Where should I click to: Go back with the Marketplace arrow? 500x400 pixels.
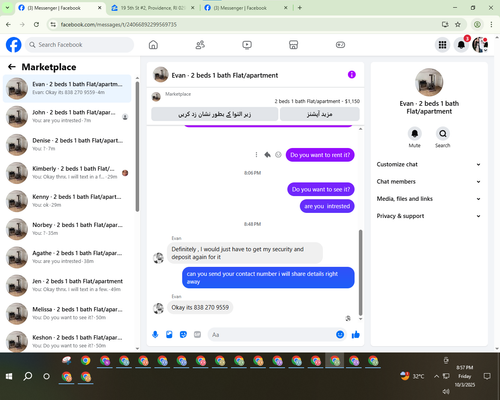12,67
